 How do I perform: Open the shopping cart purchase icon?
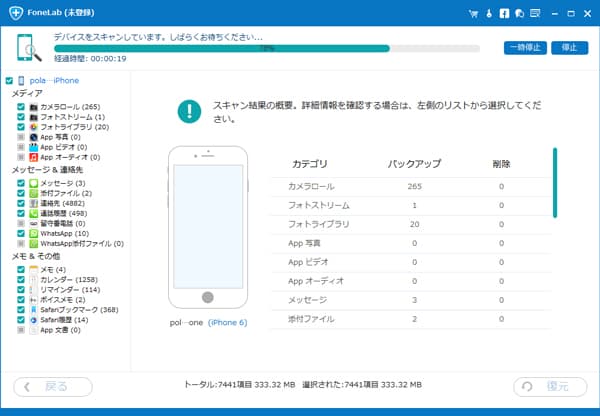point(473,14)
